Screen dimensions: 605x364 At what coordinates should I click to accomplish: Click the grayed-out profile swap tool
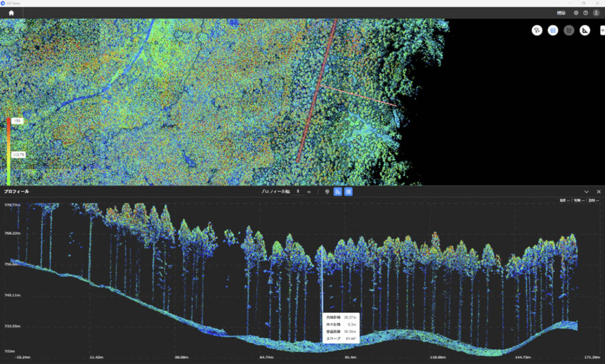569,31
